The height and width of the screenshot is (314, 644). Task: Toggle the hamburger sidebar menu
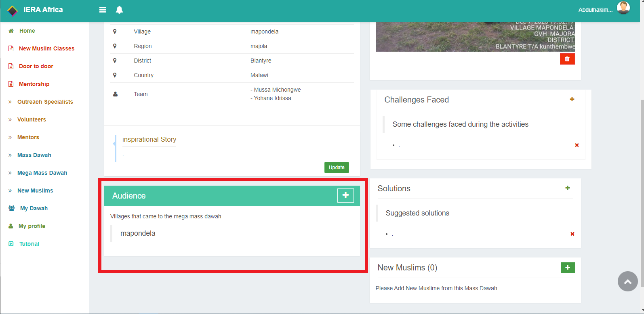click(103, 10)
